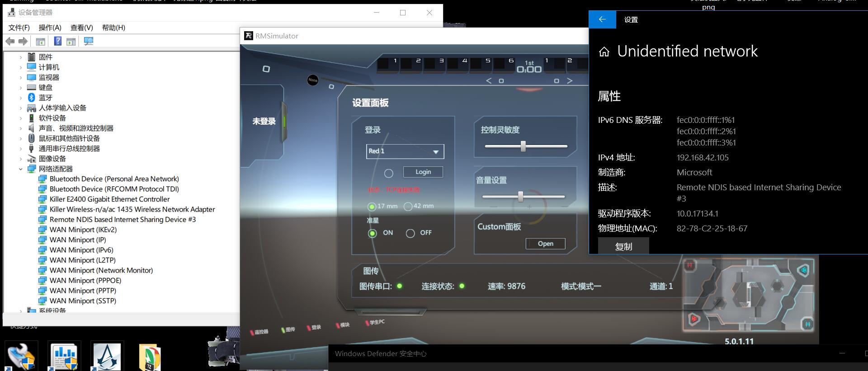Expand the 蓝牙 category
The height and width of the screenshot is (371, 868).
20,98
